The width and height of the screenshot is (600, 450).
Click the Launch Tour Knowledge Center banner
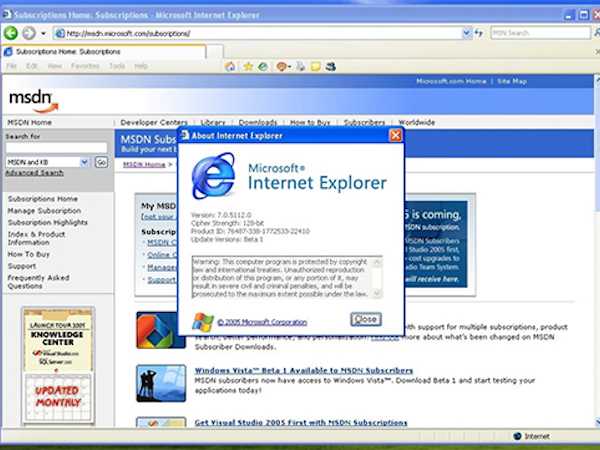[58, 366]
